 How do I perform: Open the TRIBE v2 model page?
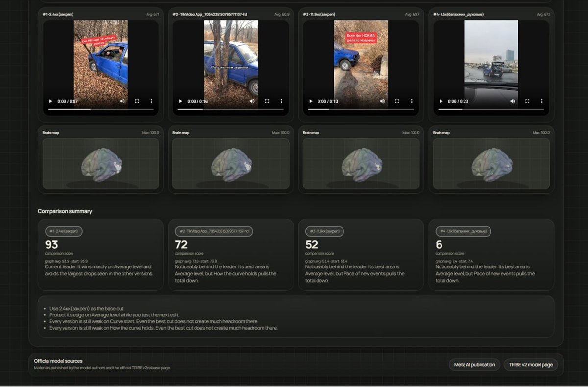coord(531,365)
